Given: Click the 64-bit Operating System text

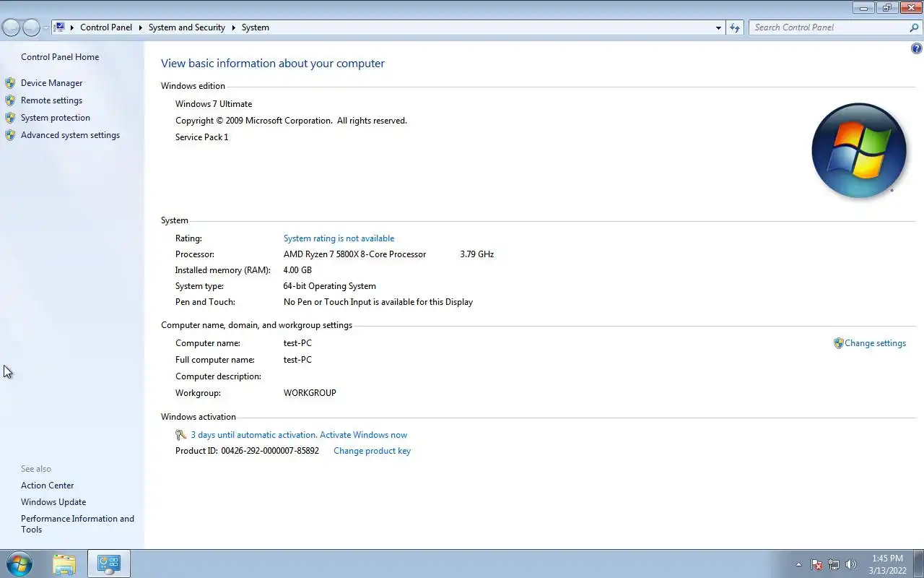Looking at the screenshot, I should (329, 286).
